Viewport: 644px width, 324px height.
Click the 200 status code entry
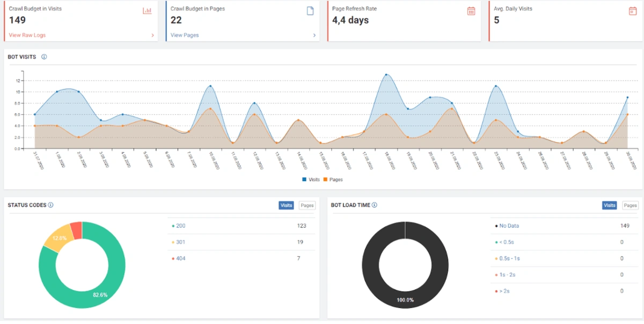pyautogui.click(x=180, y=226)
